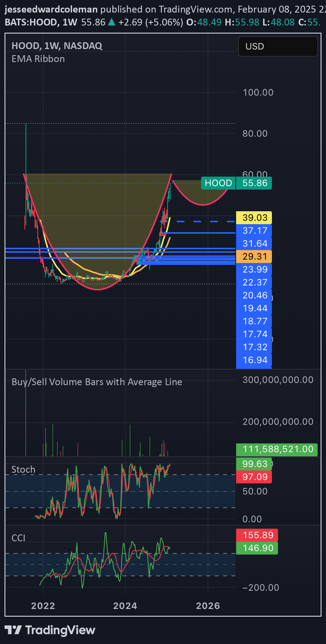Screen dimensions: 326x644
Task: Click the 23.99 price level label
Action: click(254, 269)
